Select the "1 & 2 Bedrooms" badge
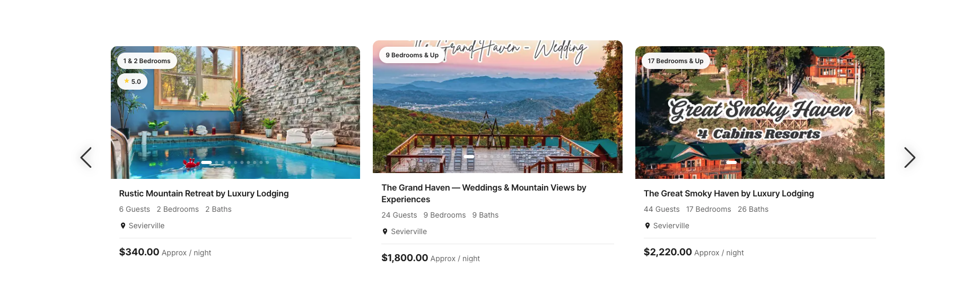Viewport: 980px width, 284px height. (147, 61)
